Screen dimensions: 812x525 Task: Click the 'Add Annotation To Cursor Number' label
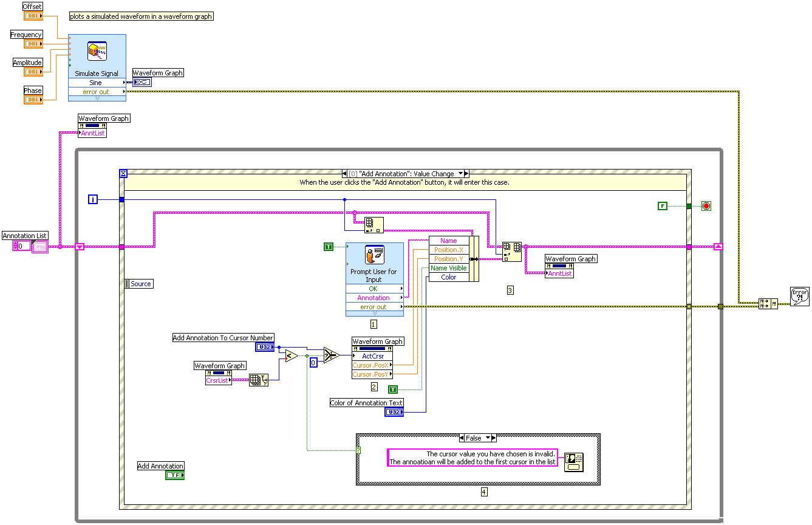click(223, 338)
